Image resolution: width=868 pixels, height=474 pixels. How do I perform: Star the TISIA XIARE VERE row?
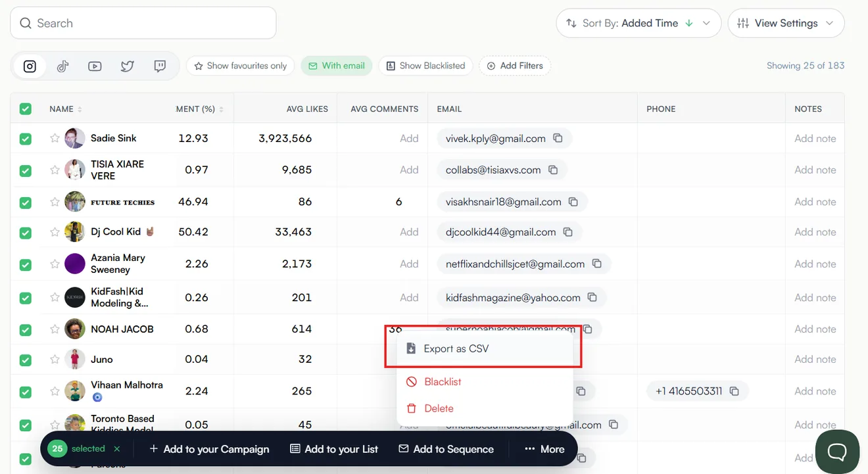[55, 170]
